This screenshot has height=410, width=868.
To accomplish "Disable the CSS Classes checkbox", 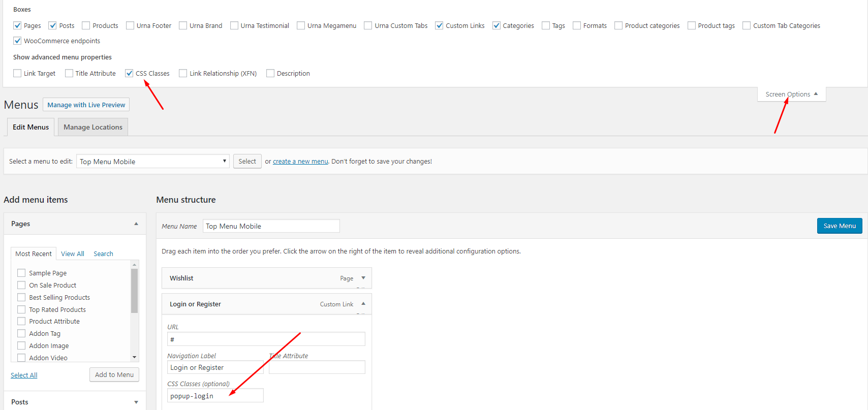I will tap(129, 73).
